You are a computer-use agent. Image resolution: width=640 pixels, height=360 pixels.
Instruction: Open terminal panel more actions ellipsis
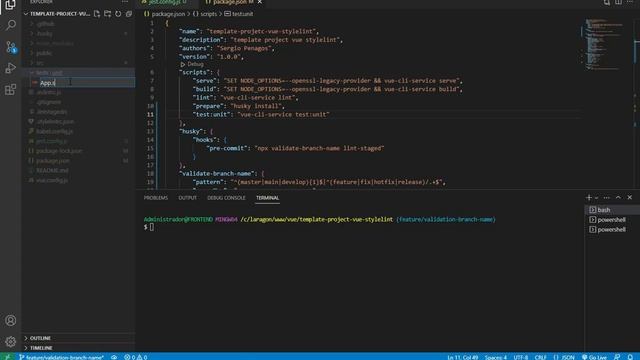[607, 198]
